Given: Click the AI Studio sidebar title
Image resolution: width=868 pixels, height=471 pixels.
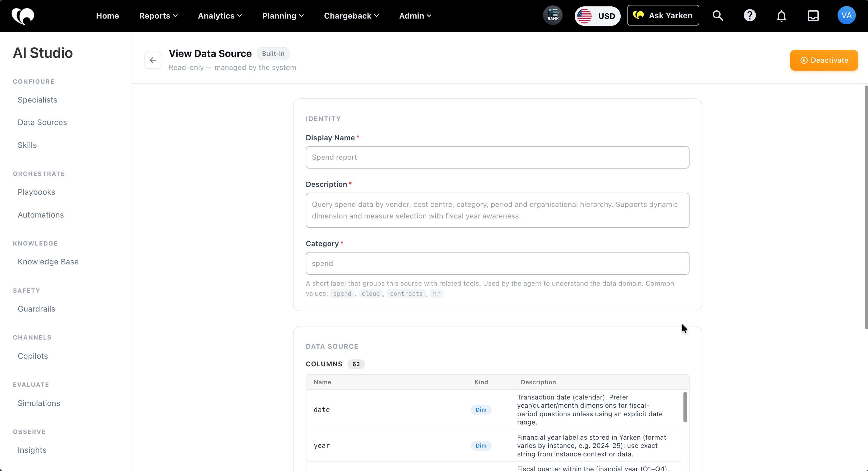Looking at the screenshot, I should pos(43,53).
